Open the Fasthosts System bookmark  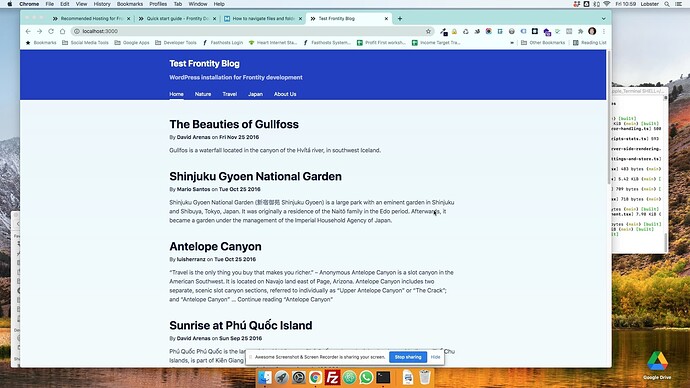(327, 43)
